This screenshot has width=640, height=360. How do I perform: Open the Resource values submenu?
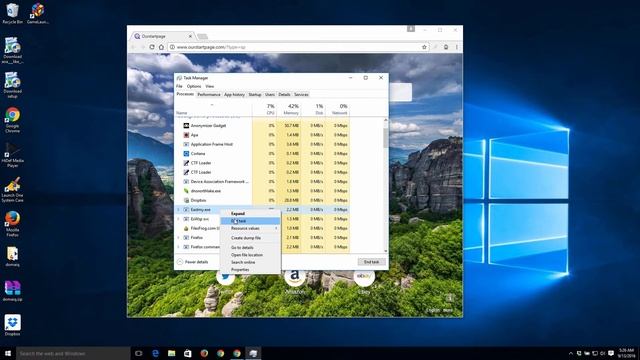[x=250, y=228]
